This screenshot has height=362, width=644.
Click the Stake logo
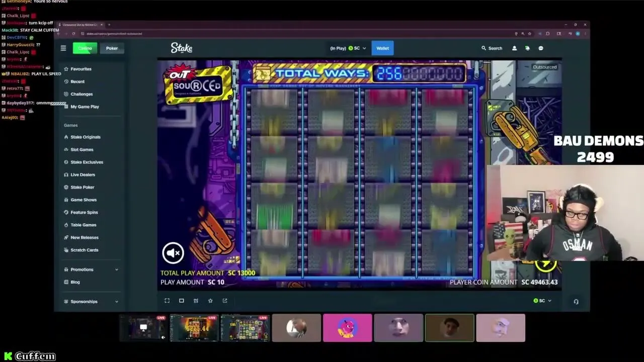[182, 48]
